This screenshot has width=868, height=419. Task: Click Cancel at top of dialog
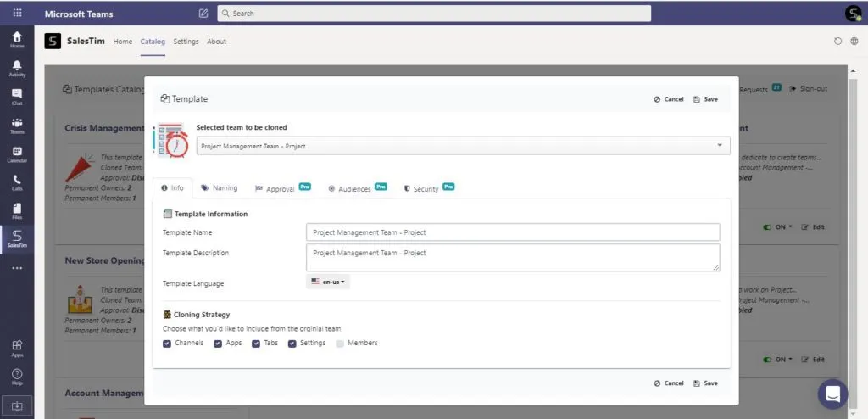pyautogui.click(x=668, y=99)
